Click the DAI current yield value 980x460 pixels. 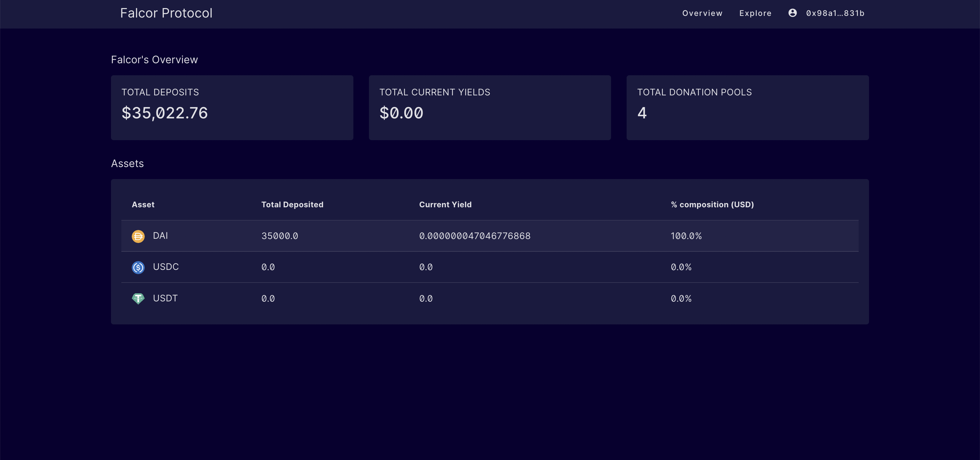474,236
